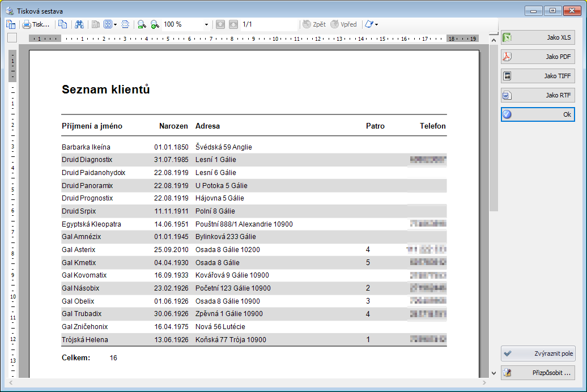Export report with Jako PDF
587x392 pixels.
click(538, 57)
